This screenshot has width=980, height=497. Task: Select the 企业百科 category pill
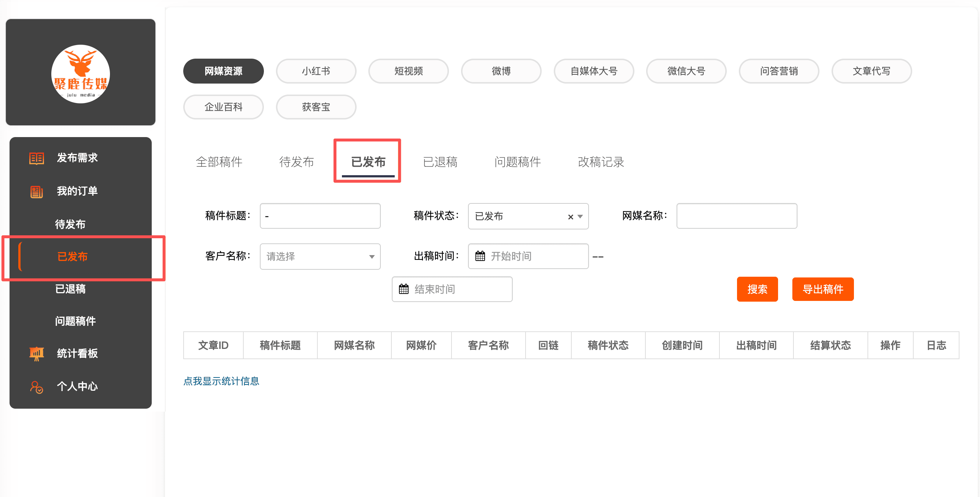pos(223,107)
